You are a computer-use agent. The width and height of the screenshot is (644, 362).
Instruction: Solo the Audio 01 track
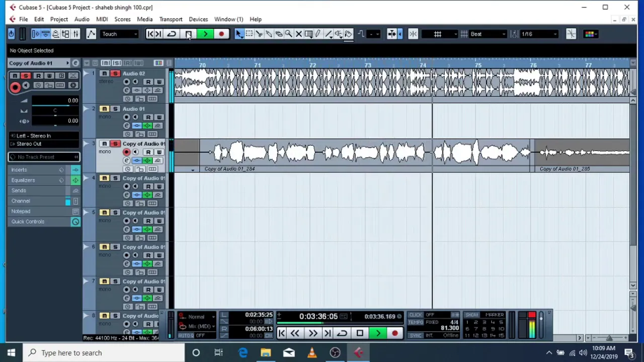tap(115, 109)
